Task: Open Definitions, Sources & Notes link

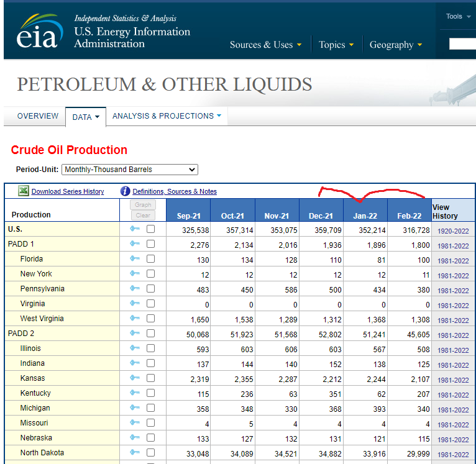Action: [x=175, y=191]
